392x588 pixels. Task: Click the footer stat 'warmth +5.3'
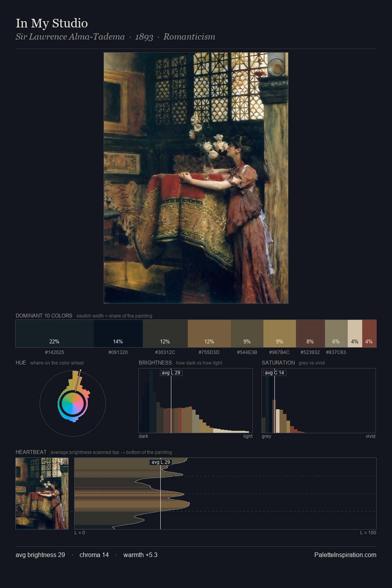[140, 555]
